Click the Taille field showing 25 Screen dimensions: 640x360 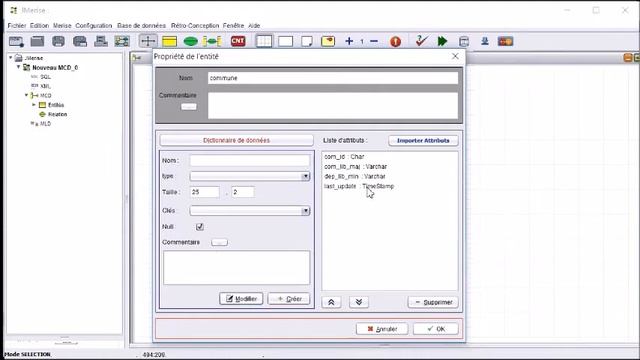(x=204, y=192)
